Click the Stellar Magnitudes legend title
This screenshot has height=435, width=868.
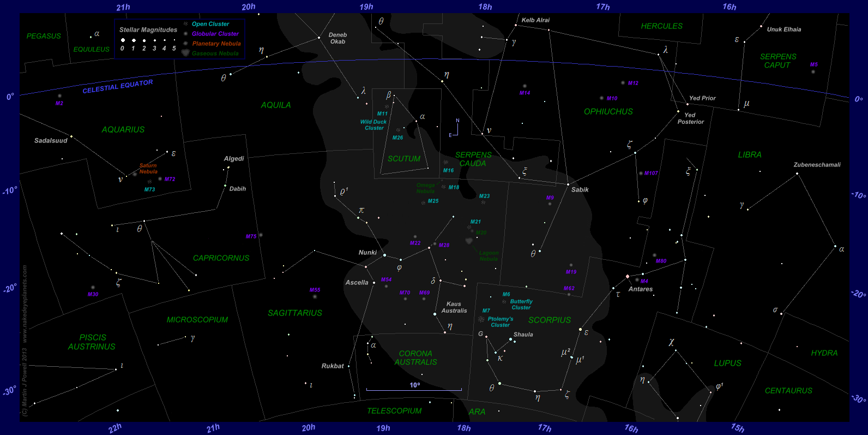(148, 30)
